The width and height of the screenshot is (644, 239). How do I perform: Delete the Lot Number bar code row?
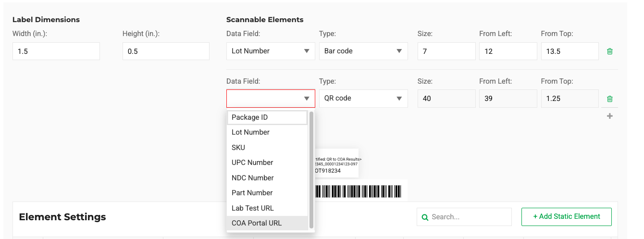pyautogui.click(x=610, y=51)
